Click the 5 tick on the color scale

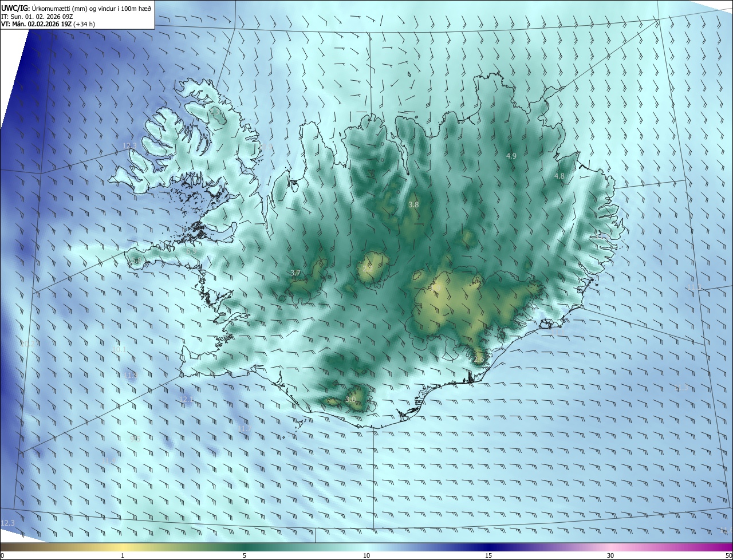pos(245,555)
